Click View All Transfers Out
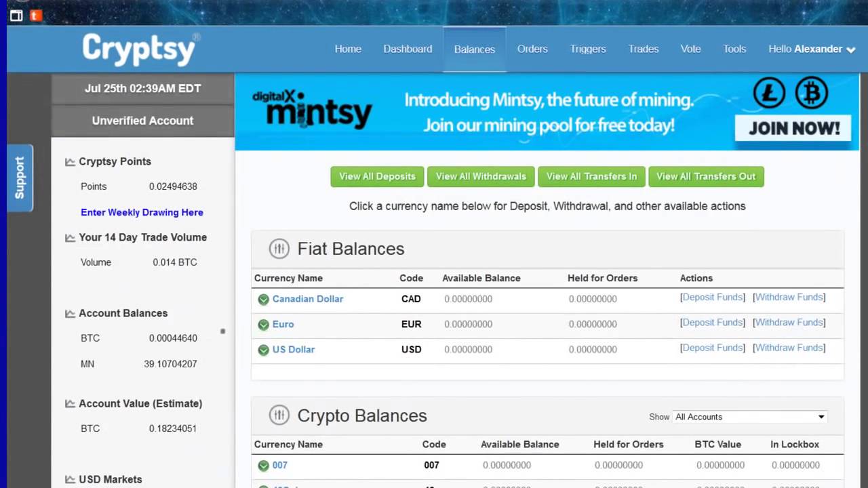The image size is (868, 488). (706, 176)
